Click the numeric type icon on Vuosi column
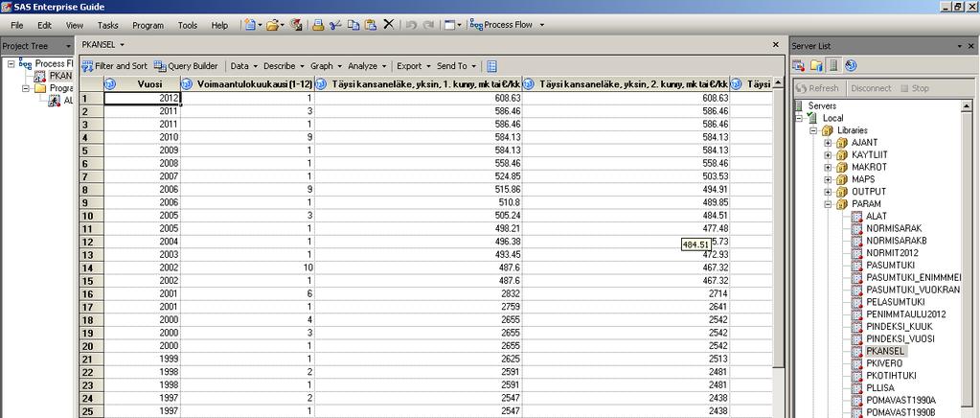The image size is (980, 418). tap(110, 83)
